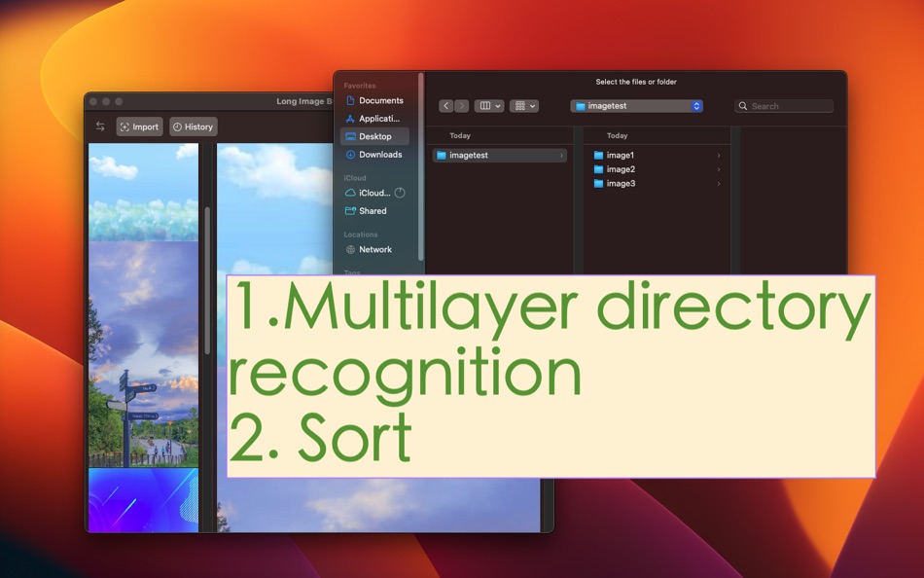Image resolution: width=924 pixels, height=578 pixels.
Task: Select Desktop in the Favorites sidebar
Action: [x=374, y=136]
